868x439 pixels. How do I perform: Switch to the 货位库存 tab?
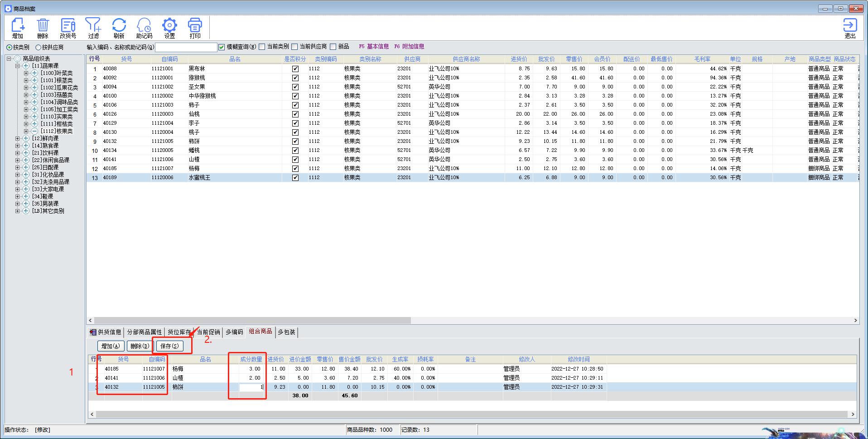(x=179, y=332)
